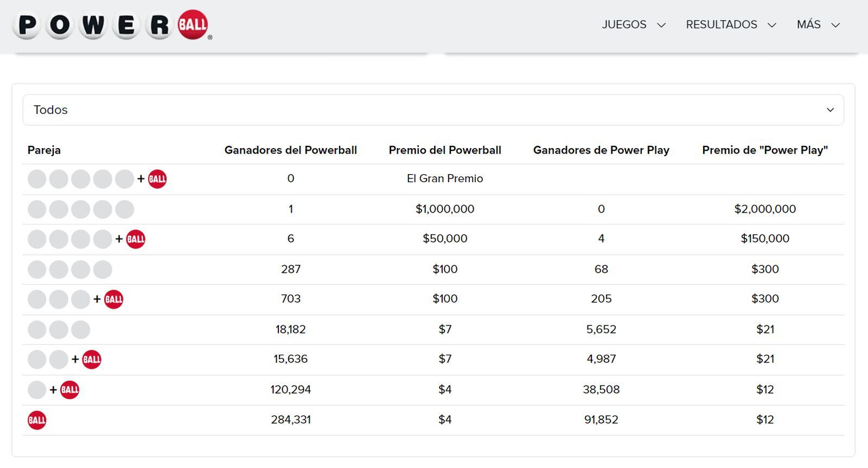Click the RESULTADOS menu item
Image resolution: width=868 pixels, height=468 pixels.
click(722, 24)
